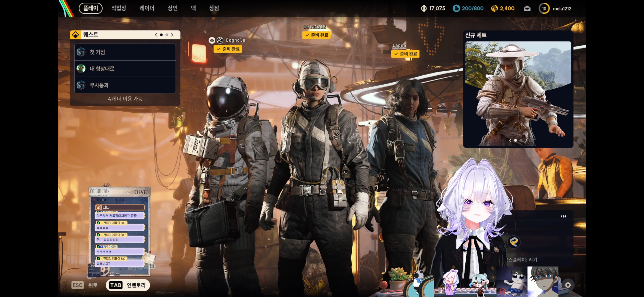Viewport: 644px width, 297px height.
Task: Click Doghole's 준비 완료 ready badge
Action: click(x=228, y=49)
